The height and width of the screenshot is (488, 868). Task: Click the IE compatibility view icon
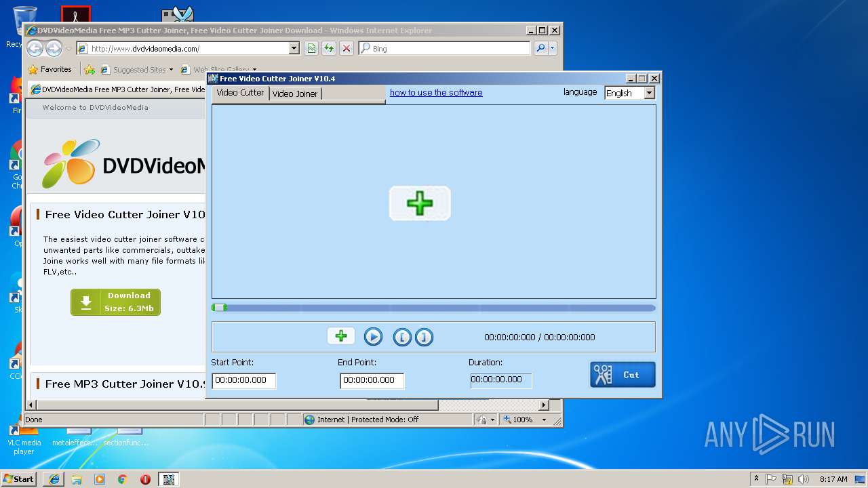click(311, 48)
